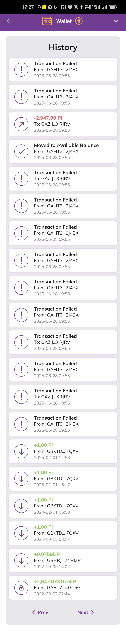The height and width of the screenshot is (644, 126).
Task: Open +1.00 Pi transaction dated 2024-10-15
Action: click(63, 533)
